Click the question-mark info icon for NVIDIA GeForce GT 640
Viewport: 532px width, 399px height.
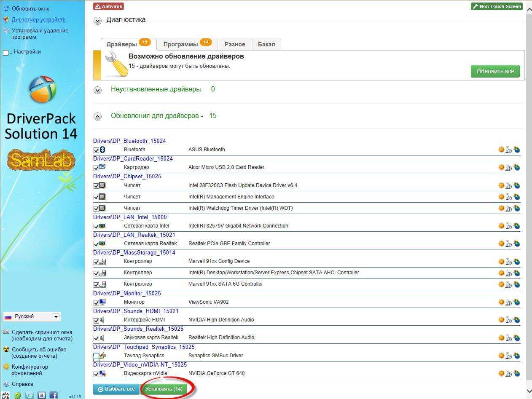pos(509,373)
